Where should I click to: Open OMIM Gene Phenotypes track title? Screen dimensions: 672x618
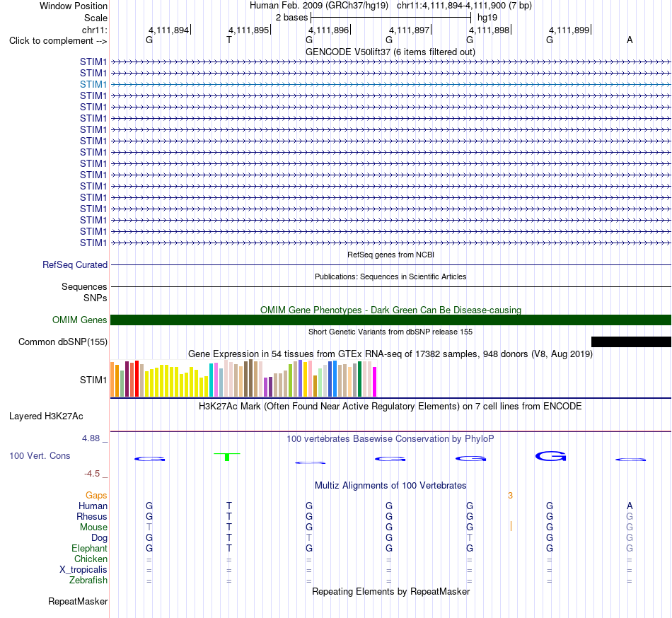point(390,310)
